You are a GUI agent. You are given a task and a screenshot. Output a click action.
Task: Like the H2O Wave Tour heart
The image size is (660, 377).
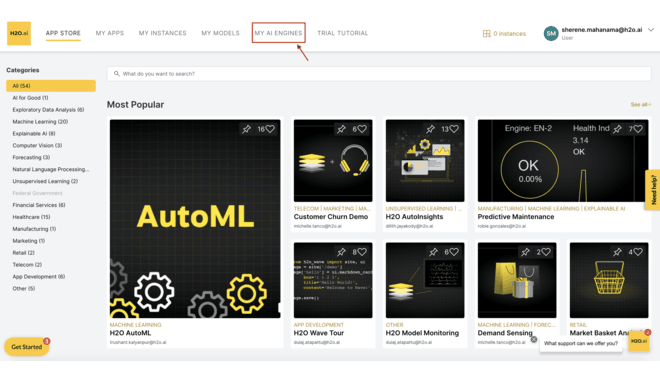(x=362, y=252)
